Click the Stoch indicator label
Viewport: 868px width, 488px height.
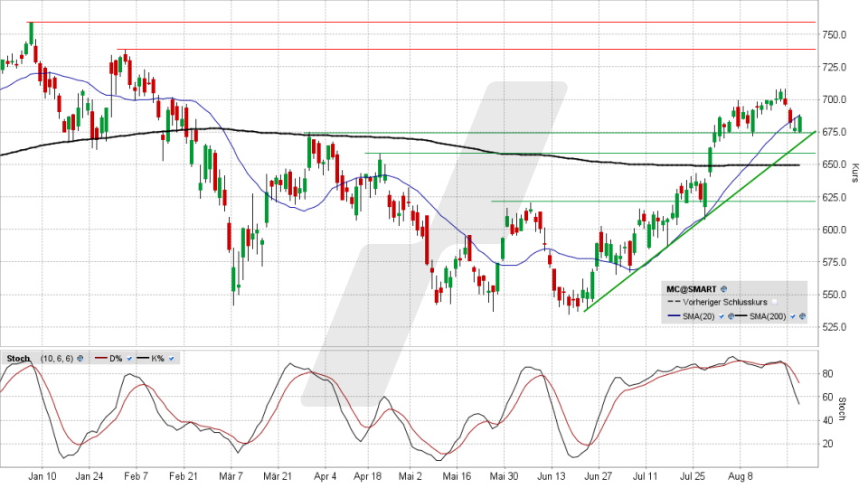(x=18, y=359)
